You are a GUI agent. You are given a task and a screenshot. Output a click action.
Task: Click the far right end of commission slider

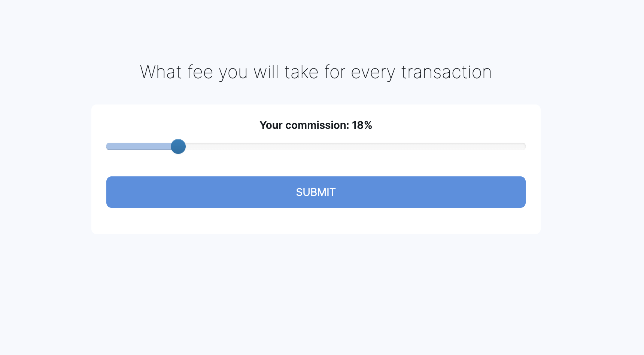click(523, 146)
